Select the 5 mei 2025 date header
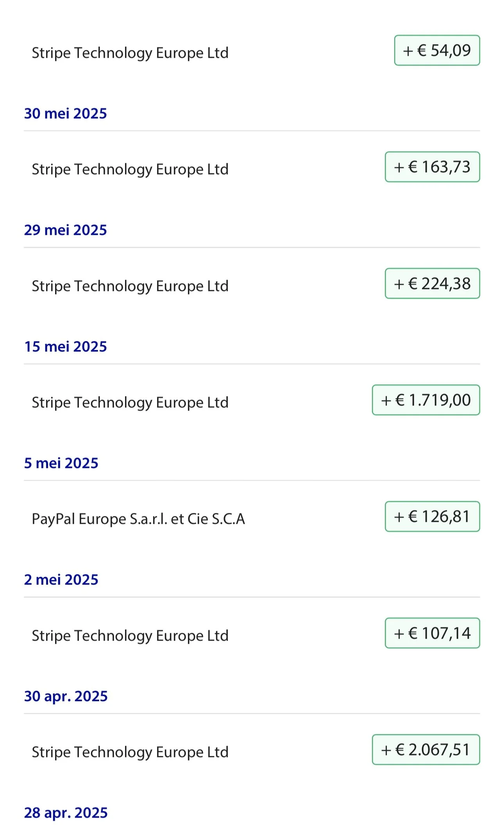Image resolution: width=504 pixels, height=827 pixels. pos(61,463)
